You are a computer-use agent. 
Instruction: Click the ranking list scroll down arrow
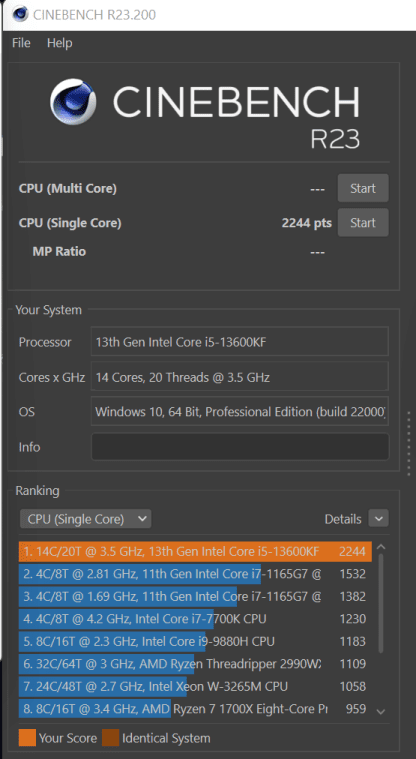pyautogui.click(x=381, y=712)
